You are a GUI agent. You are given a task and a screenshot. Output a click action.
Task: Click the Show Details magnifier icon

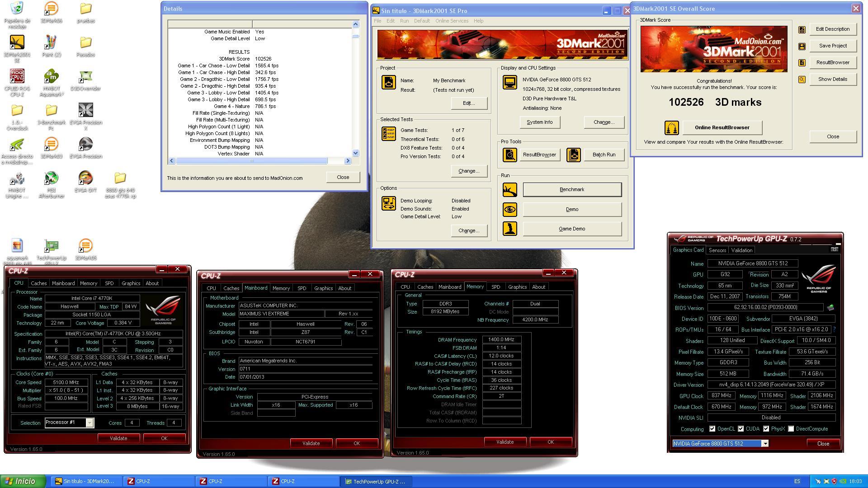802,80
